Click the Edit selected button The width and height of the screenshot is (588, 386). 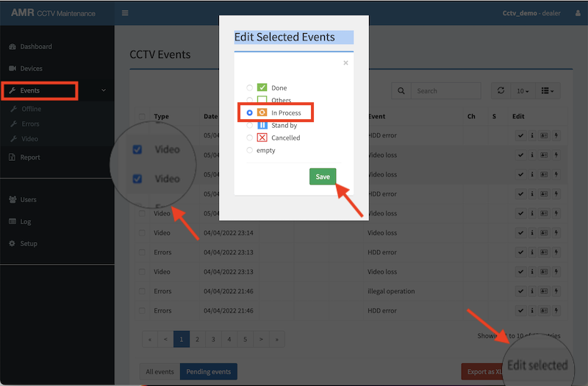(x=538, y=365)
